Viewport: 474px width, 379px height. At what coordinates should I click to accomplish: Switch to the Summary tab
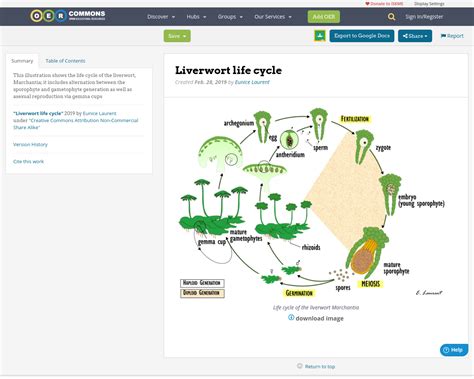[22, 61]
